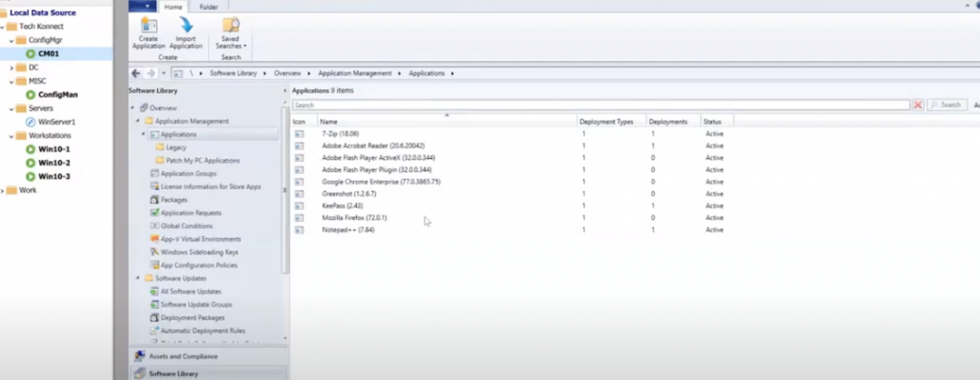
Task: Sort by the Deployments column header
Action: click(x=673, y=122)
